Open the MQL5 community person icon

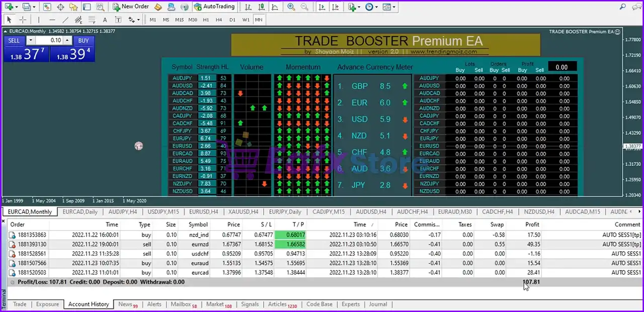pyautogui.click(x=171, y=7)
